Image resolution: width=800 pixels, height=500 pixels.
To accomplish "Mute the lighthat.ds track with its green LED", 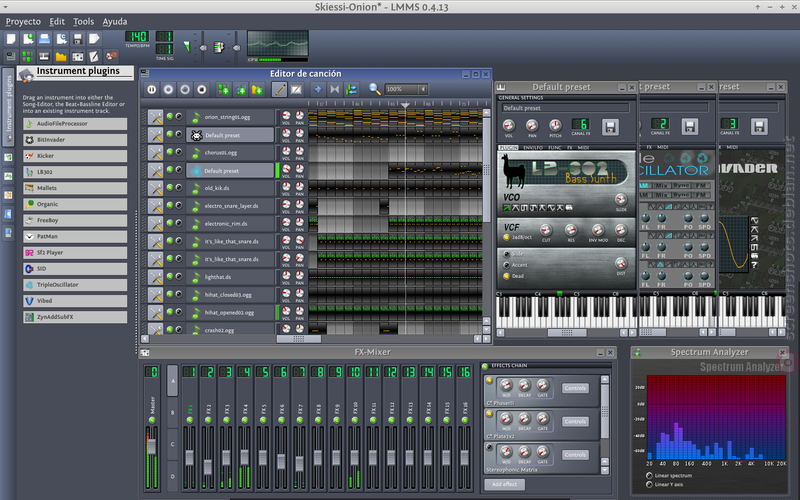I will point(170,277).
